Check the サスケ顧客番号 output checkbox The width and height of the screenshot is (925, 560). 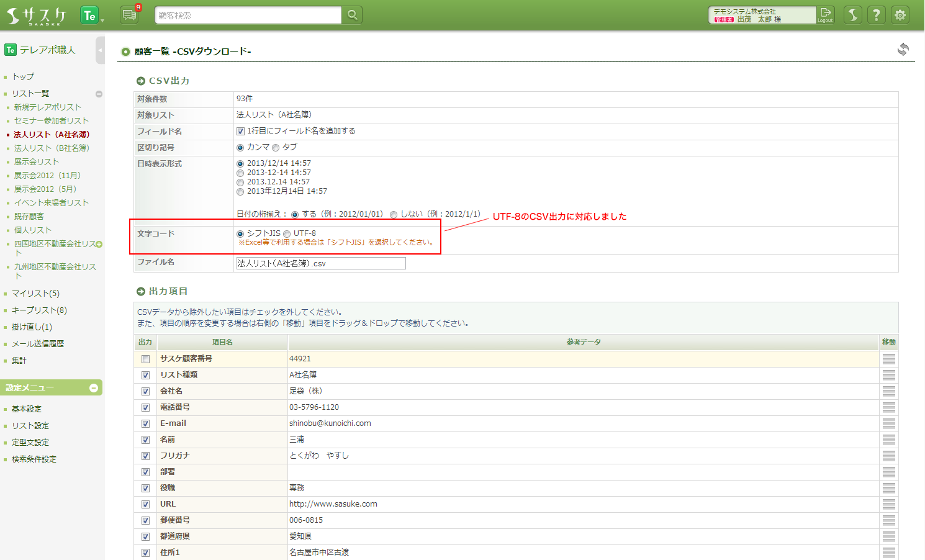pos(145,359)
